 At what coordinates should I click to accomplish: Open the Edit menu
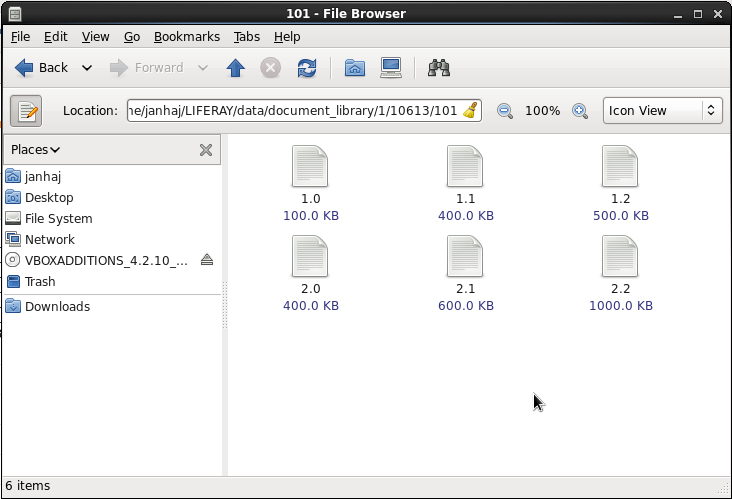(x=56, y=37)
